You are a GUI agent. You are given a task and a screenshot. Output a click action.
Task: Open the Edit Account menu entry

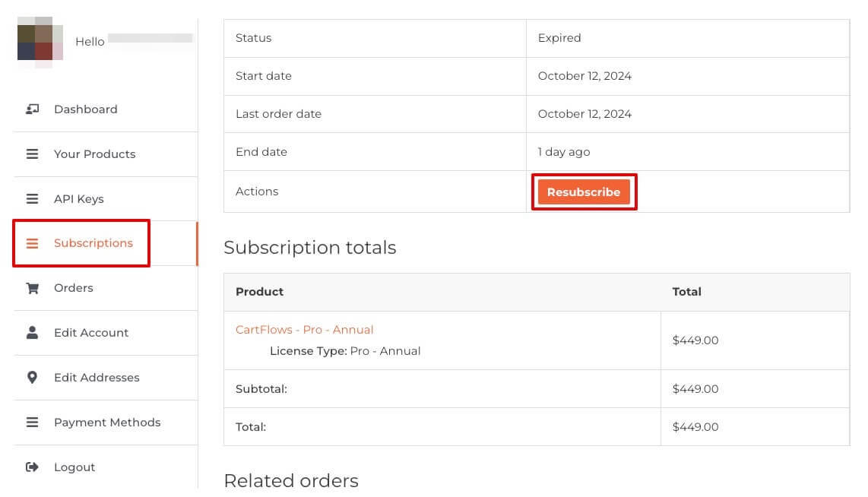click(x=91, y=333)
